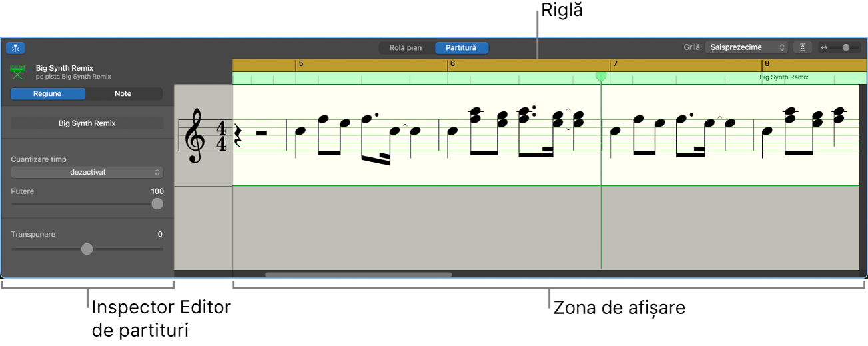Select the Regiune tab

point(48,94)
